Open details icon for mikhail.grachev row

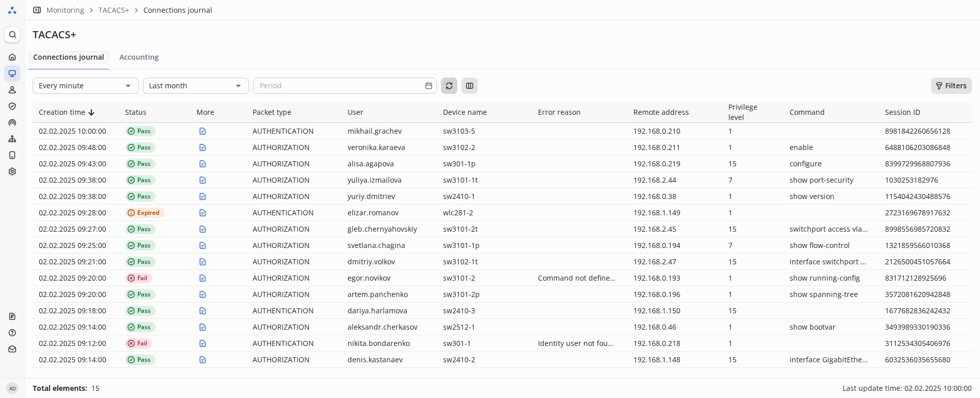coord(203,131)
